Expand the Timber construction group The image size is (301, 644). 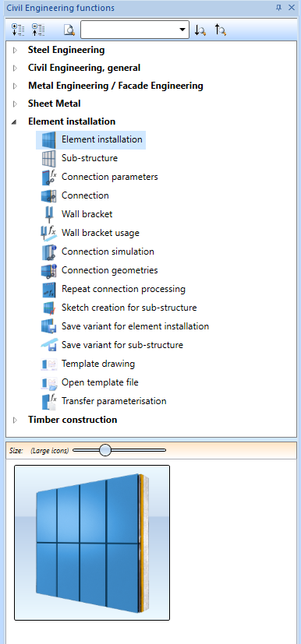tap(16, 420)
